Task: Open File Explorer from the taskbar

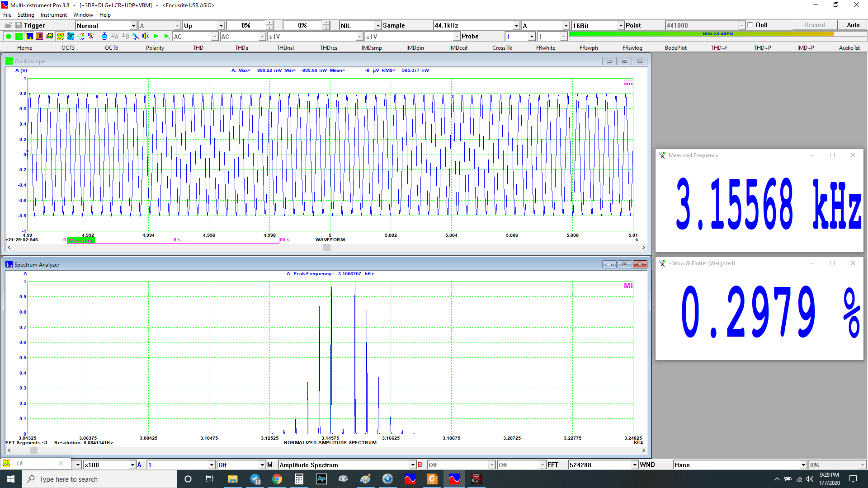Action: pos(233,479)
